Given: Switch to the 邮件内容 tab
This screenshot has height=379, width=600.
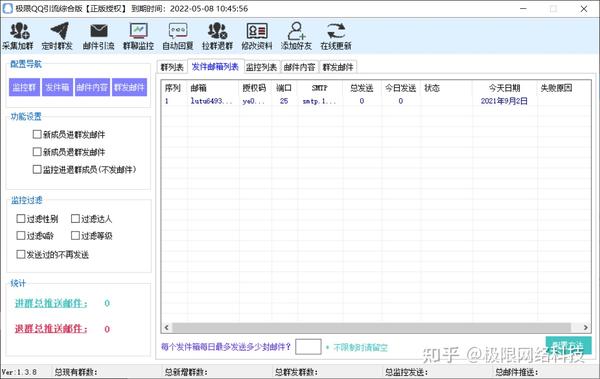Looking at the screenshot, I should [299, 67].
